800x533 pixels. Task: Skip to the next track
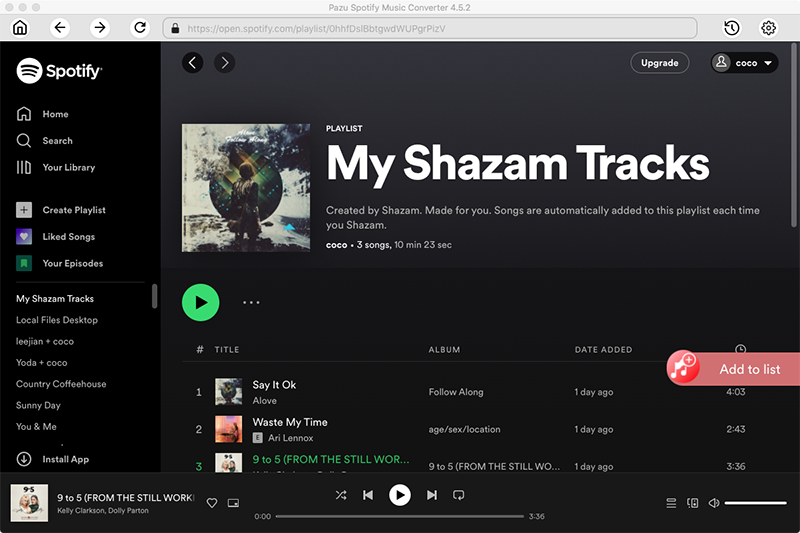coord(432,495)
